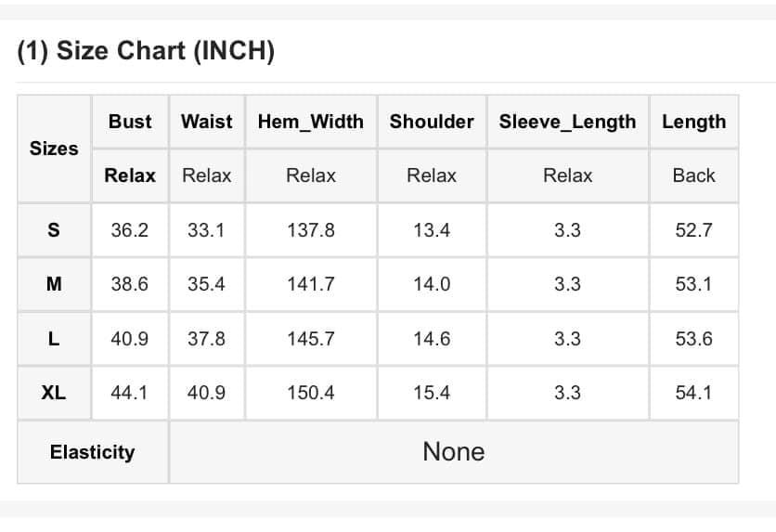Click the Back sub-header under Length
The height and width of the screenshot is (532, 776).
[x=693, y=175]
